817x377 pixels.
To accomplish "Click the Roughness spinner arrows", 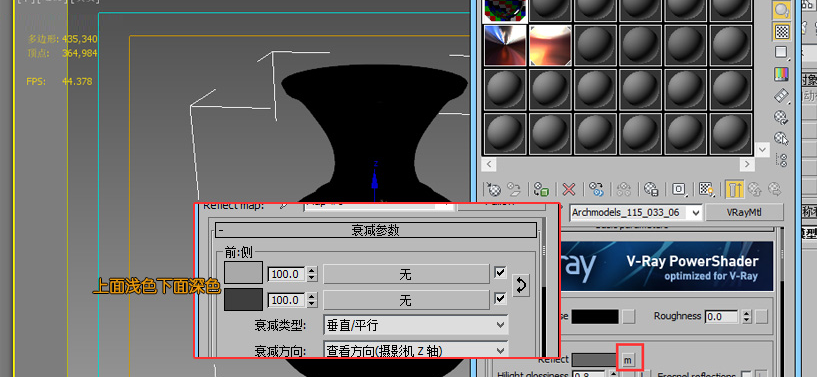I will [747, 316].
